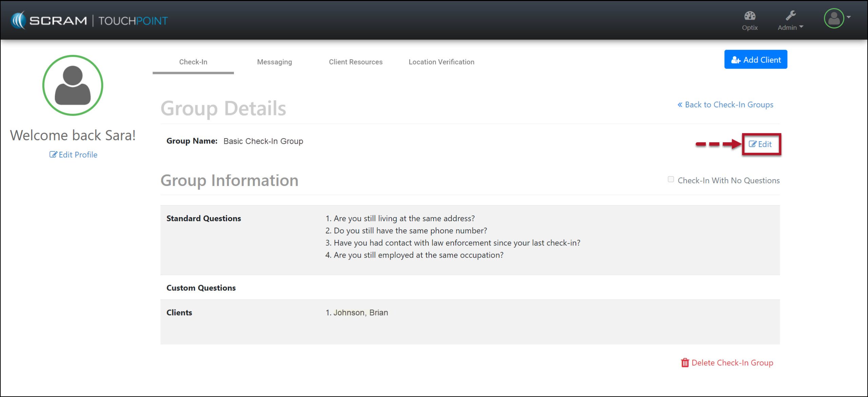Click the group Edit pencil icon
The height and width of the screenshot is (397, 868).
pos(752,144)
